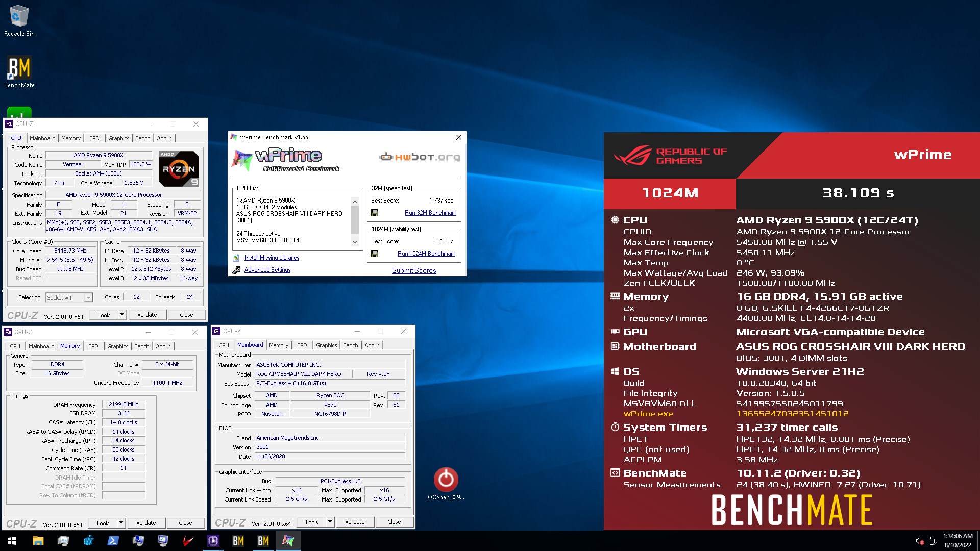Close the wPrime Benchmark window

coord(458,137)
